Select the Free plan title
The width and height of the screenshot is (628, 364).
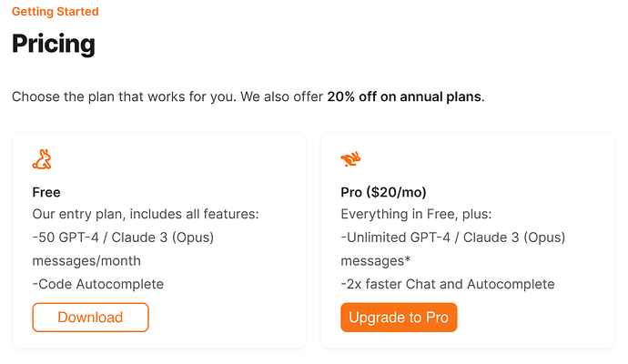(46, 192)
